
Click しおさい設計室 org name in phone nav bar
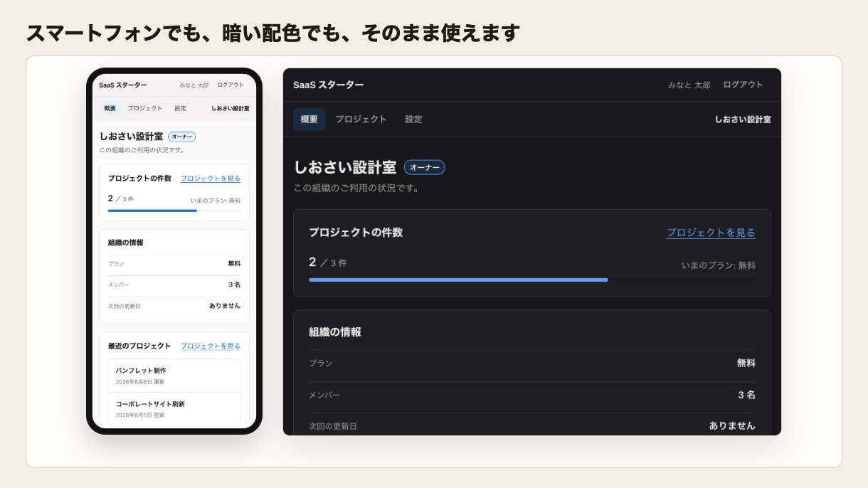point(231,108)
